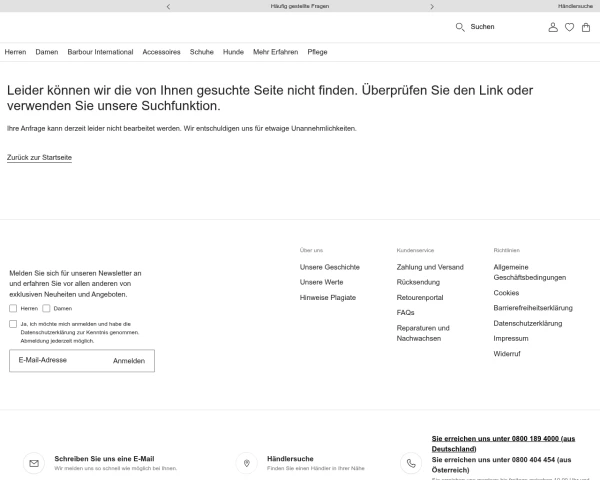Click the Anmelden newsletter button
Viewport: 600px width, 480px height.
point(129,361)
